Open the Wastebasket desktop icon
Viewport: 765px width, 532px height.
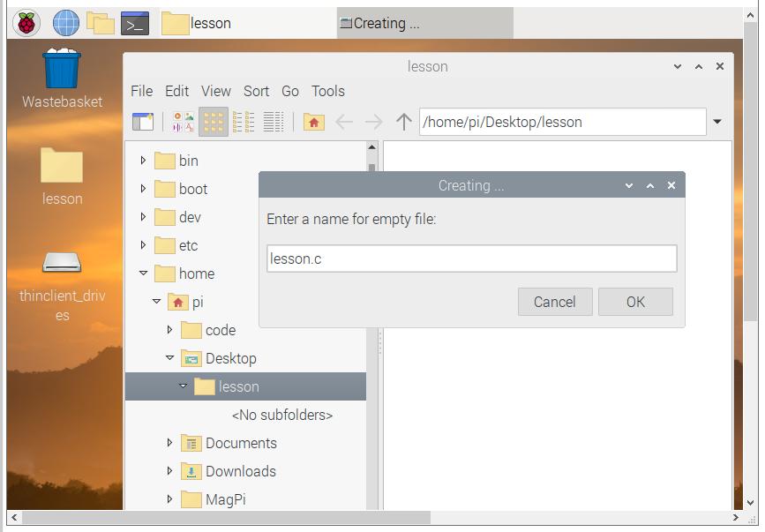(62, 78)
